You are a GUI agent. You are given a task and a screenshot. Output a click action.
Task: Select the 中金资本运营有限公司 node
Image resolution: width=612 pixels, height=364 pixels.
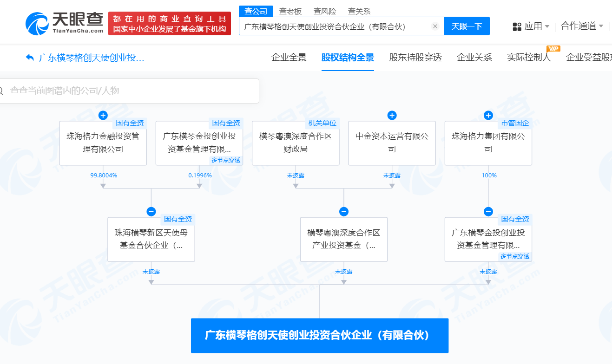coord(392,143)
